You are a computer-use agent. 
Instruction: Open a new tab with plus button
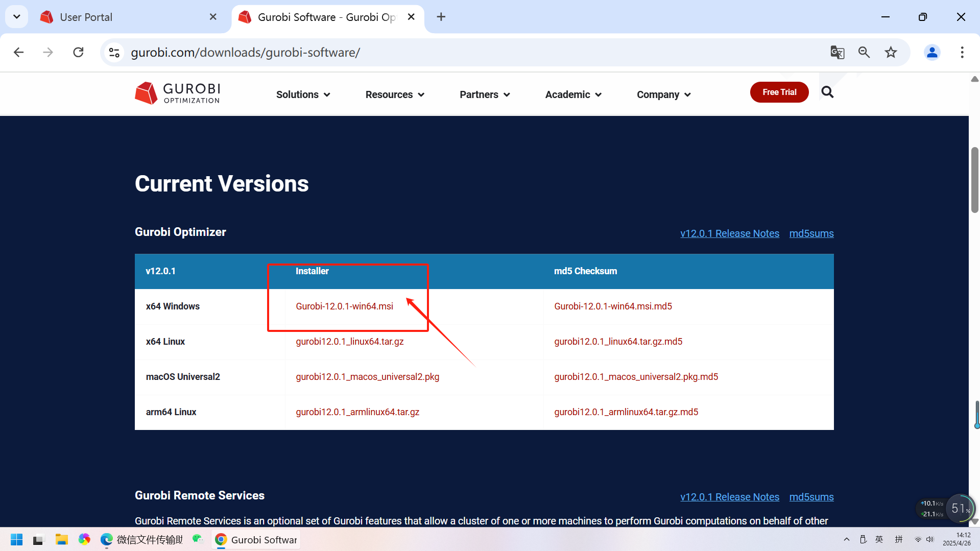[441, 17]
